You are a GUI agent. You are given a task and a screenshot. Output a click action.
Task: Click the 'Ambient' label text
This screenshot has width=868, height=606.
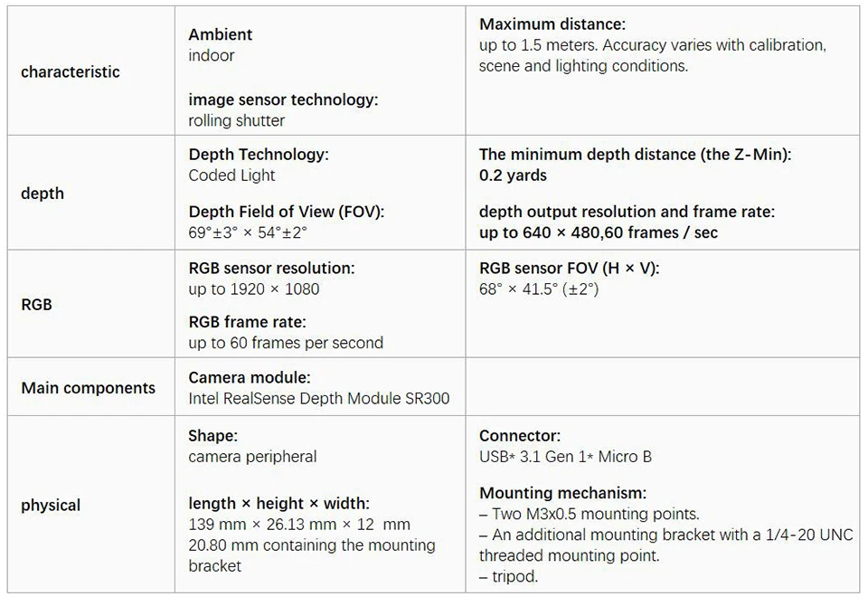pos(221,34)
